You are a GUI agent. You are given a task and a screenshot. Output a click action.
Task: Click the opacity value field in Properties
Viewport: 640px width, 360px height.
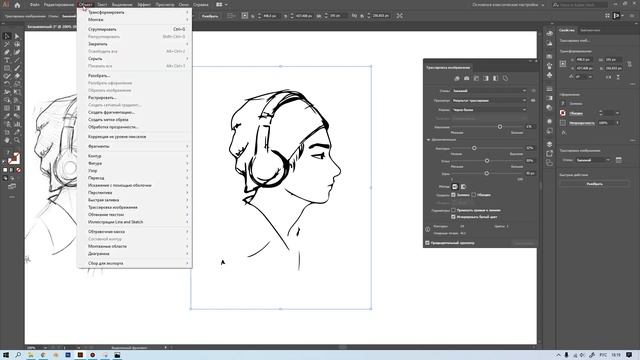tap(607, 123)
